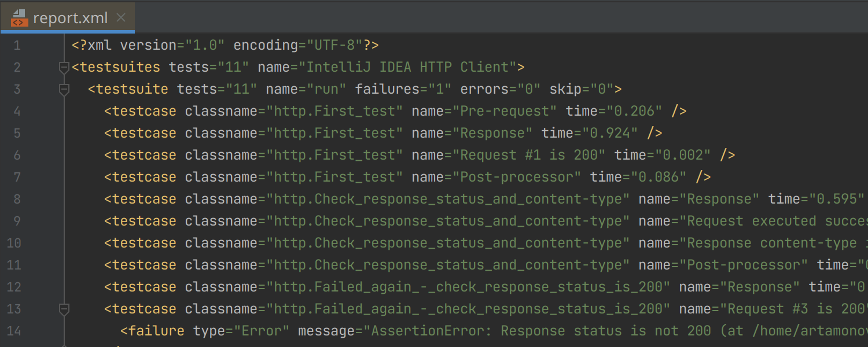Click the message "AssertionError: Response status is not 200"

point(541,331)
